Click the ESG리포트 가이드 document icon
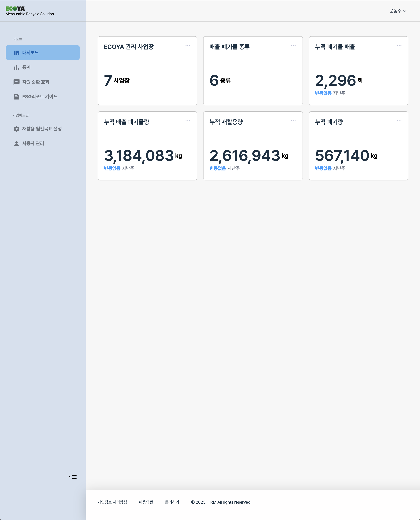This screenshot has height=520, width=420. pos(16,97)
